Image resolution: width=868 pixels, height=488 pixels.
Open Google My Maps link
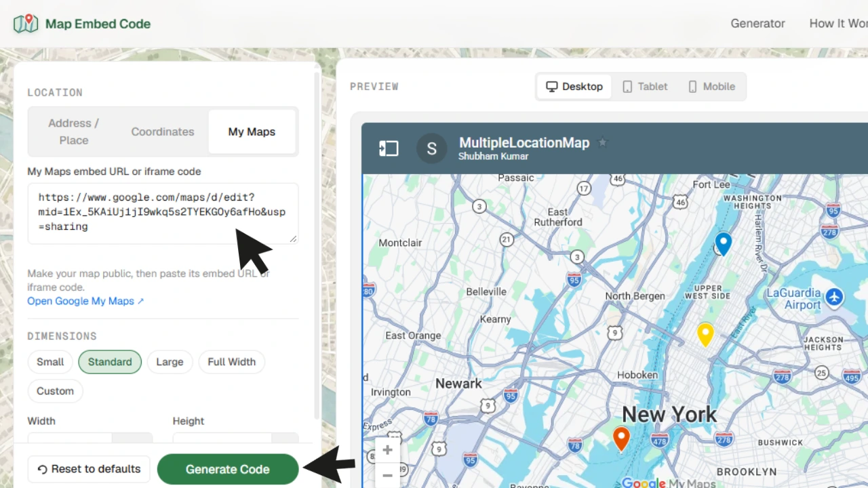pos(85,301)
